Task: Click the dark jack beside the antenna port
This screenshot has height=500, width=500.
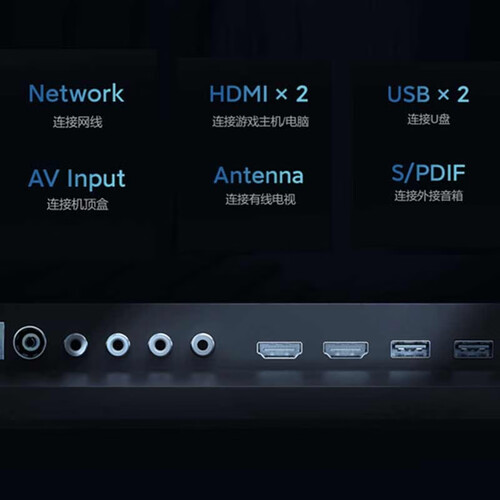Action: click(76, 344)
